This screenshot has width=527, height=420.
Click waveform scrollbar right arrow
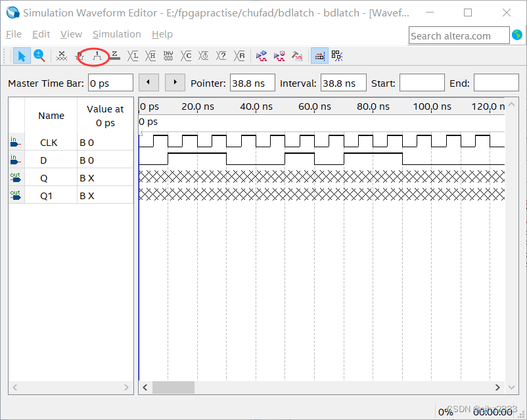497,387
